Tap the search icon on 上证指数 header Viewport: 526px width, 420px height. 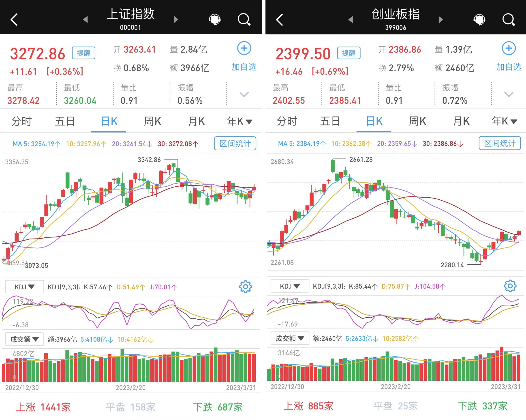pos(244,19)
